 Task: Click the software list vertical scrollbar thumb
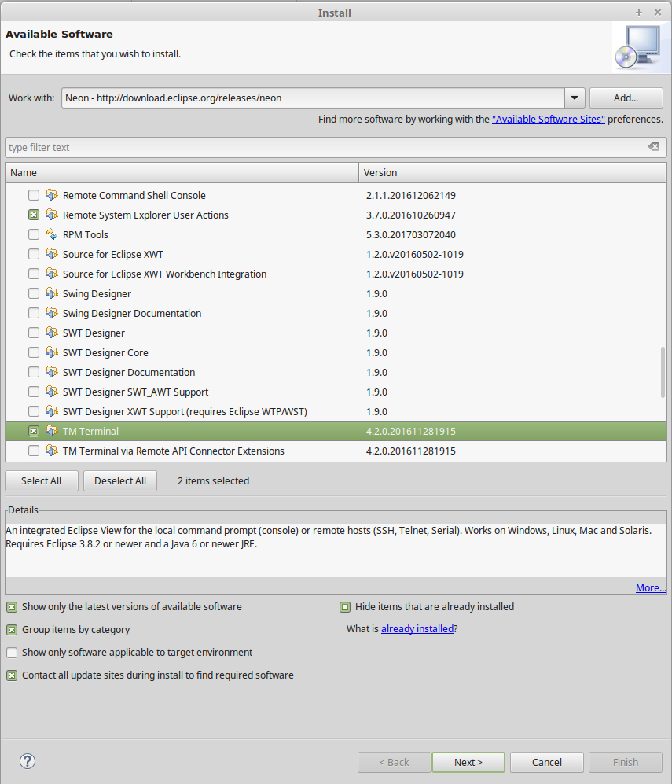[663, 372]
